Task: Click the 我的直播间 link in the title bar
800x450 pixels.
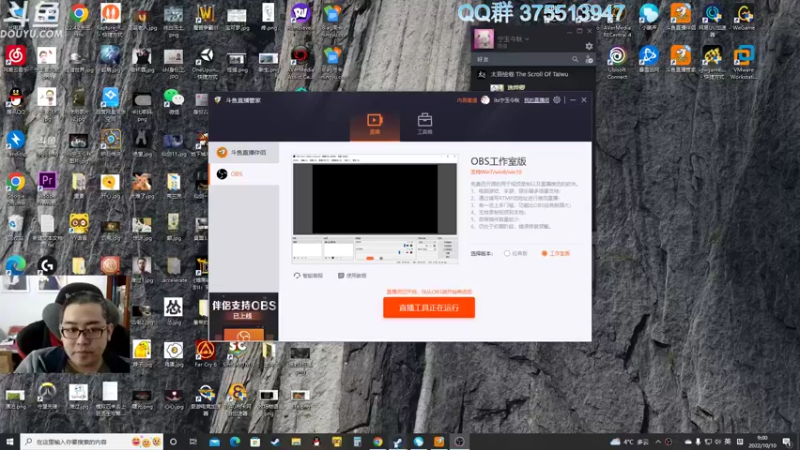Action: click(536, 101)
